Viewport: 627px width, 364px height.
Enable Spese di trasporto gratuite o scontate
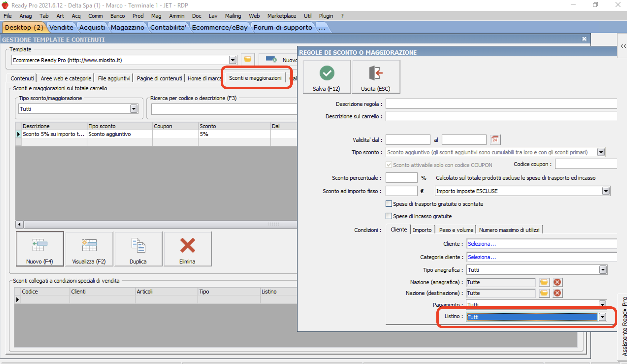[x=389, y=204]
